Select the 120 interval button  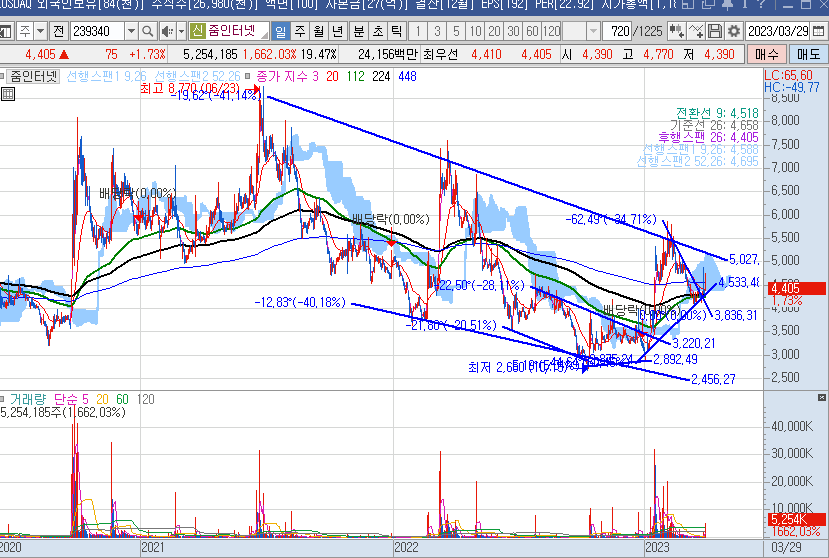(x=551, y=31)
